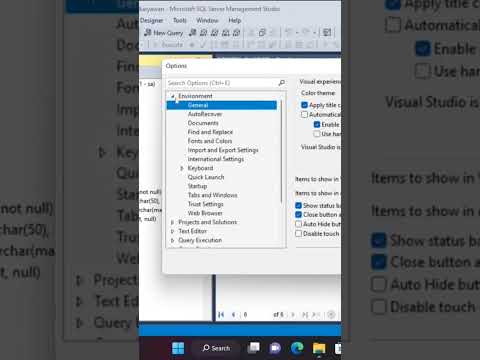This screenshot has width=480, height=360.
Task: Open the Designer menu
Action: (151, 20)
